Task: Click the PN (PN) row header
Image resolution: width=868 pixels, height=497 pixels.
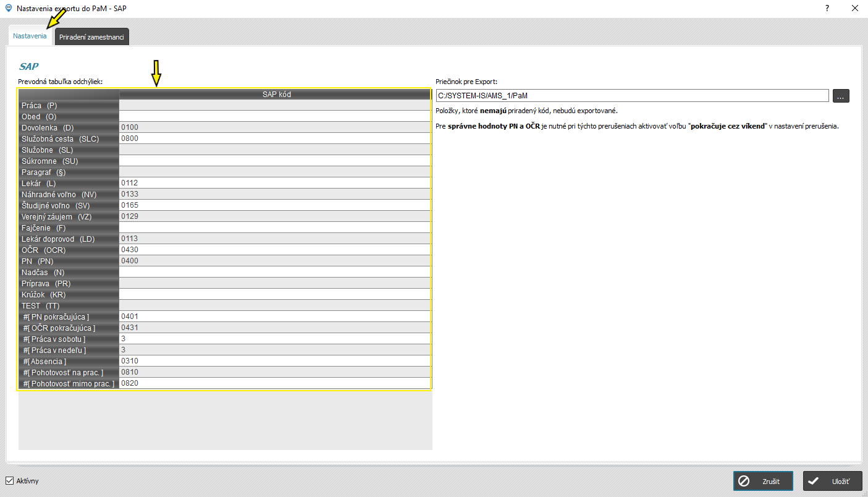Action: click(x=69, y=261)
